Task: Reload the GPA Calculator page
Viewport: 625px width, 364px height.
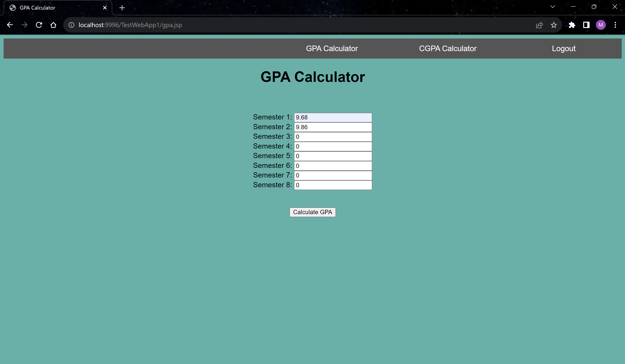Action: [x=39, y=25]
